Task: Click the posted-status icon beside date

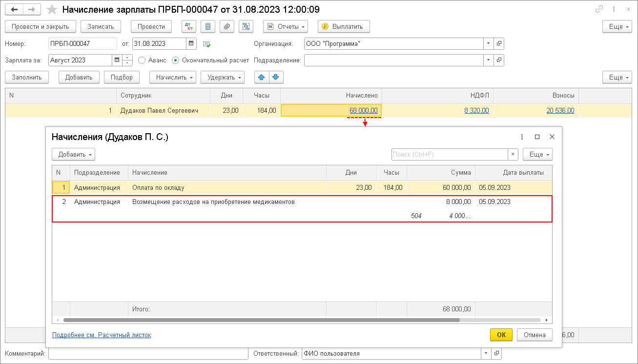Action: 206,44
